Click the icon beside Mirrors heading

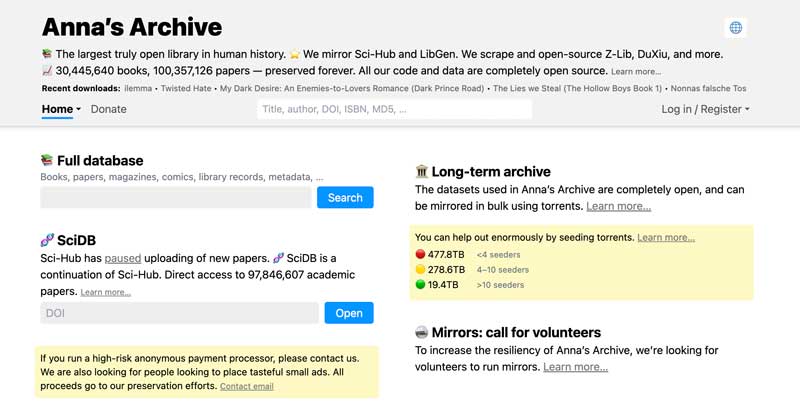click(x=422, y=332)
